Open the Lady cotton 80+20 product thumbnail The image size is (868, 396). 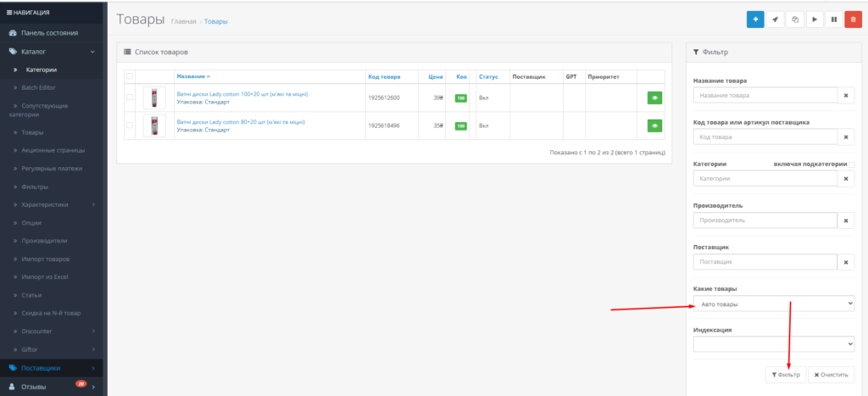click(154, 125)
